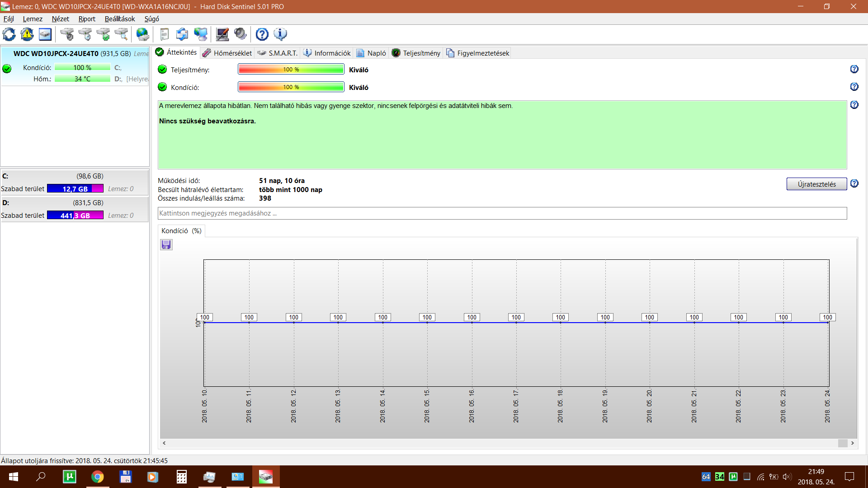Image resolution: width=868 pixels, height=488 pixels.
Task: Open the Lemez menu
Action: click(33, 19)
